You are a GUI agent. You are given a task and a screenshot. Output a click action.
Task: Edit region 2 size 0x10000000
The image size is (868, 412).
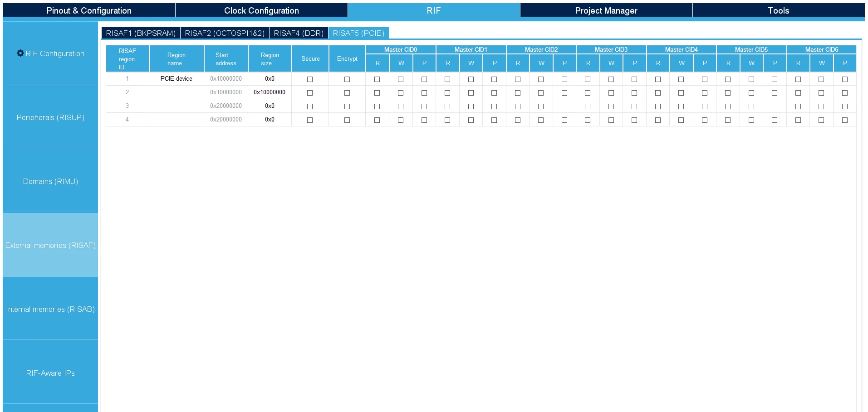(x=270, y=92)
